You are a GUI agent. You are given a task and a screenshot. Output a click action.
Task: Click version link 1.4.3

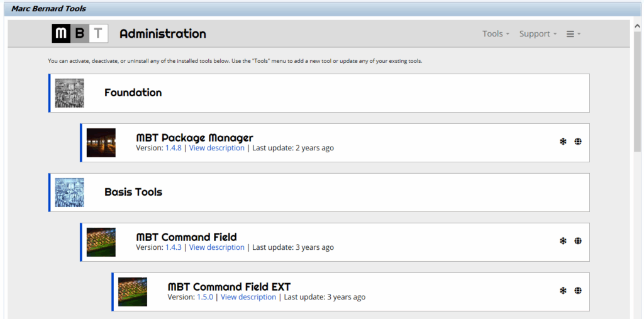(x=173, y=247)
